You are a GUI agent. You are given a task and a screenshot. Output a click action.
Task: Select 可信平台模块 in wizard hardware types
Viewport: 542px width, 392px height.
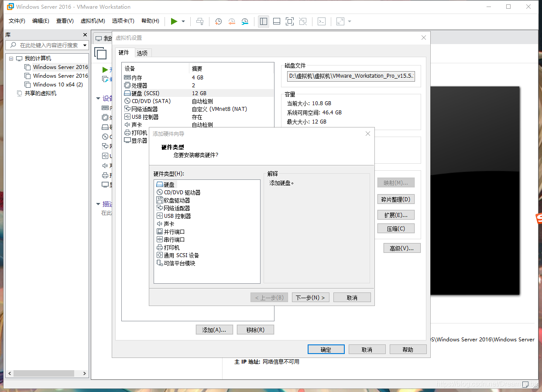(x=175, y=263)
